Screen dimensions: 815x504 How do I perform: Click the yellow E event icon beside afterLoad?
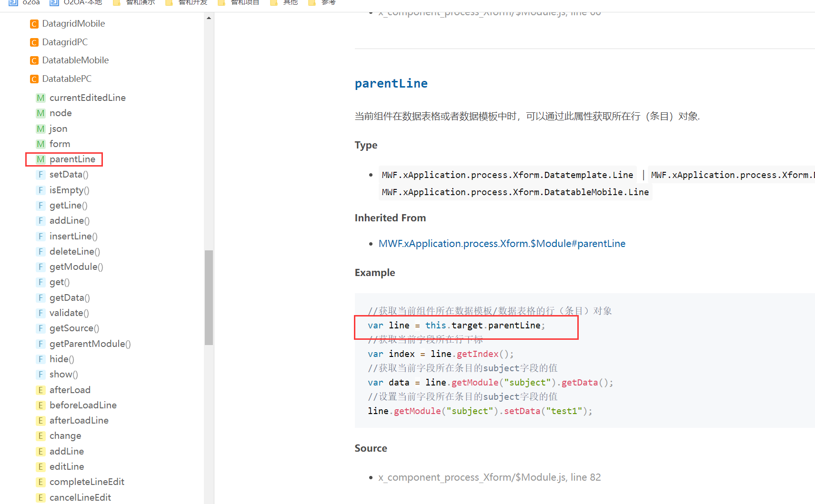(x=41, y=390)
